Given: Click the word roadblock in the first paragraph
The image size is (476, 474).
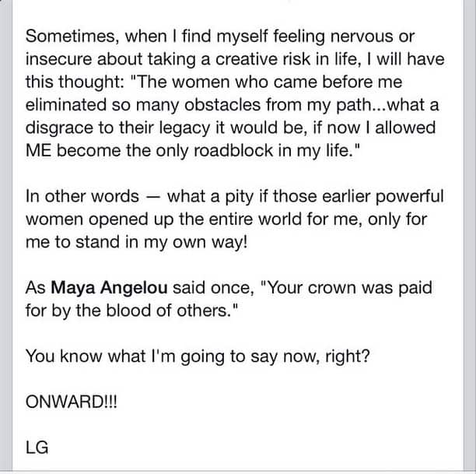Looking at the screenshot, I should [233, 150].
